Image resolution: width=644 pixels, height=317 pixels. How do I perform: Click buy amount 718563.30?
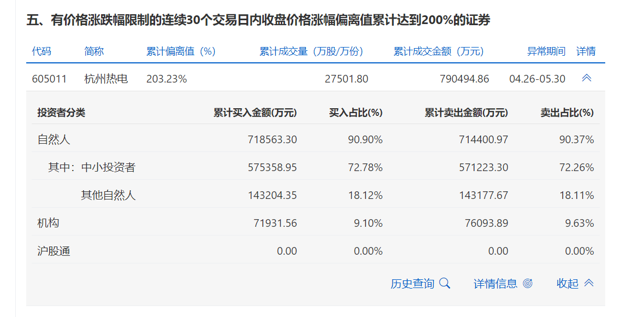273,140
